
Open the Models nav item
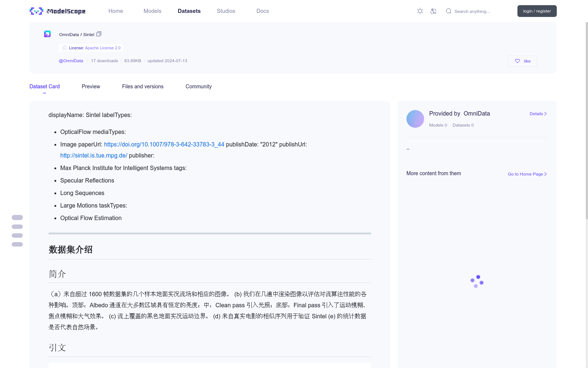153,11
